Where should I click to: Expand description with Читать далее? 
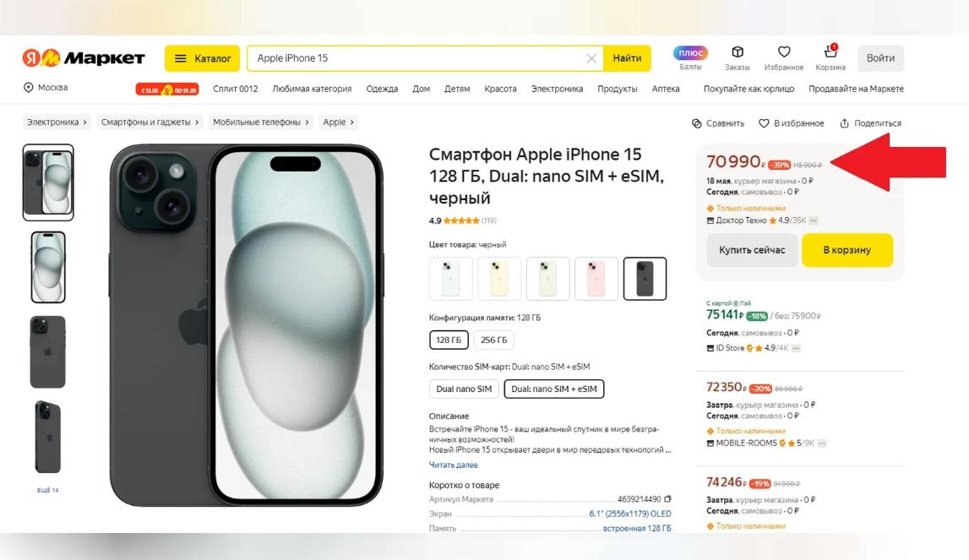pos(454,465)
